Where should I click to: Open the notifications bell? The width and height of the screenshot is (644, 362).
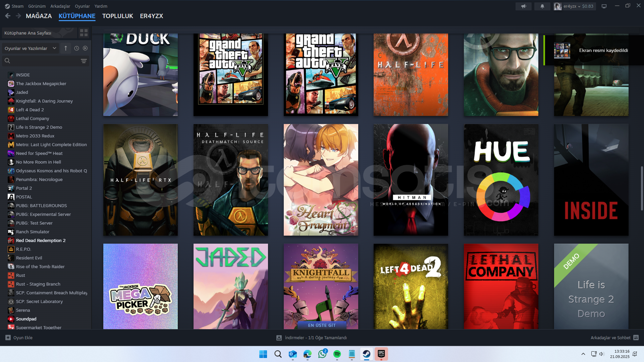[x=542, y=6]
